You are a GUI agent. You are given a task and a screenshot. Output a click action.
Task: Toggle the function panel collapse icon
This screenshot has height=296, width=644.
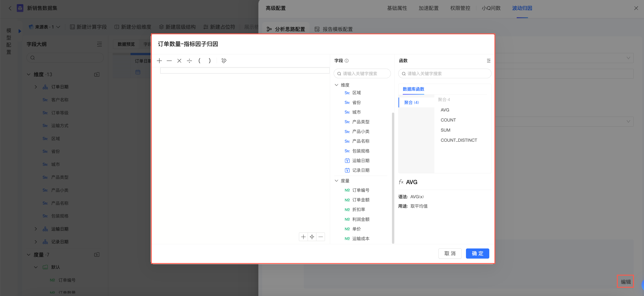(489, 61)
